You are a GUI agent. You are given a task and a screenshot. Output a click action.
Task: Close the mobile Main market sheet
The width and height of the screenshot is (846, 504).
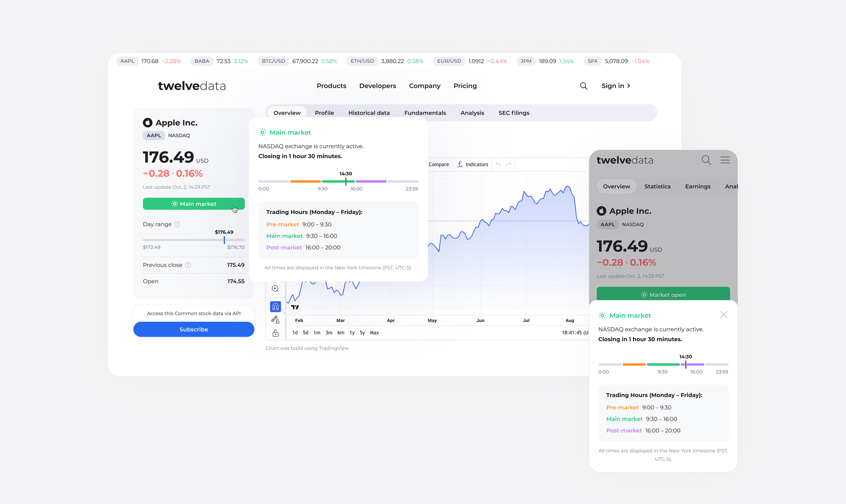(x=724, y=315)
